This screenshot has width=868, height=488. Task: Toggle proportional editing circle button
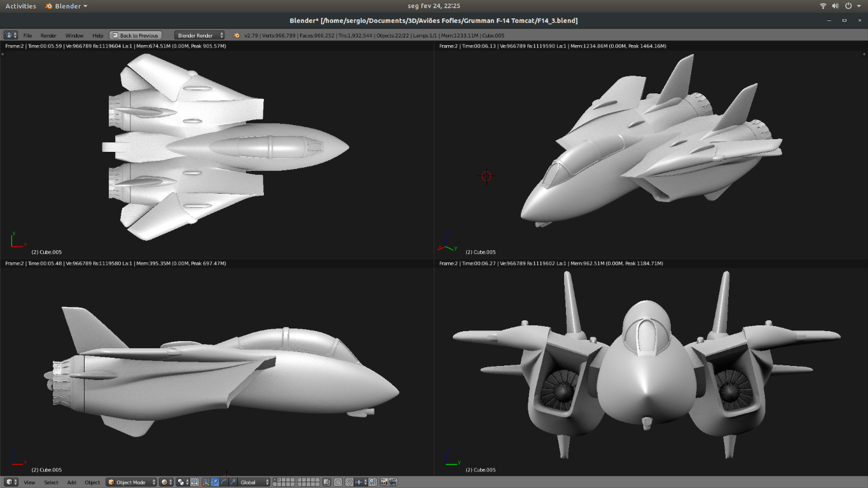[338, 482]
